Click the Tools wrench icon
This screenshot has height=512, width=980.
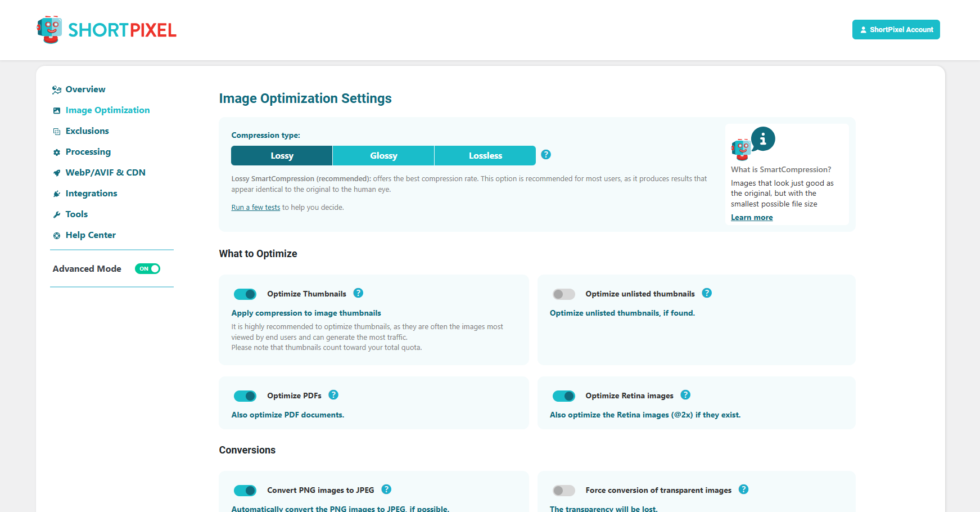57,215
